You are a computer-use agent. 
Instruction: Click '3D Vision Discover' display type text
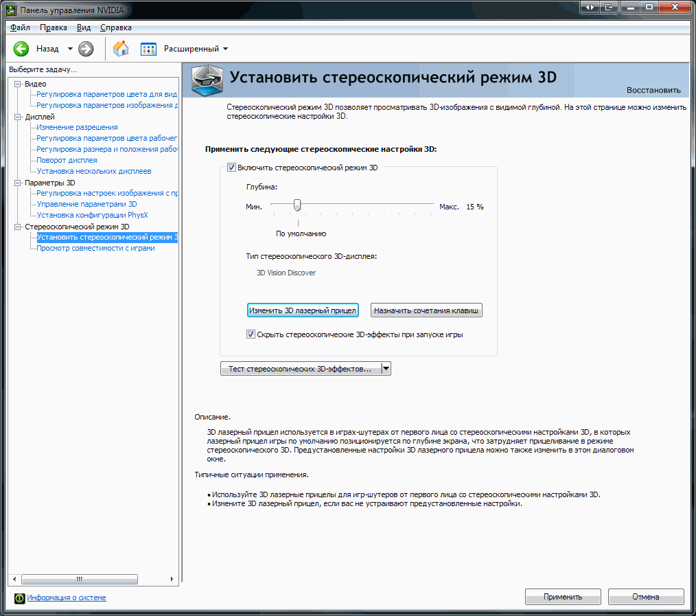coord(286,273)
